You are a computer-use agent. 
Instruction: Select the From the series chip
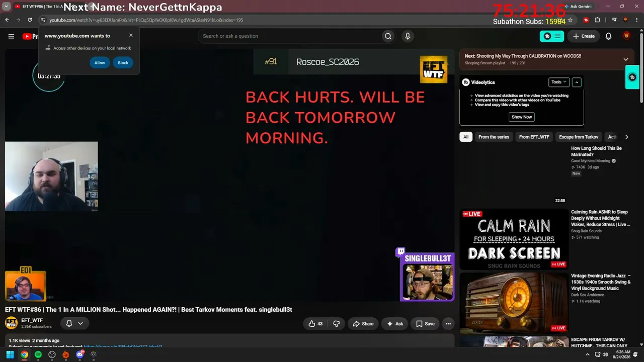click(494, 137)
